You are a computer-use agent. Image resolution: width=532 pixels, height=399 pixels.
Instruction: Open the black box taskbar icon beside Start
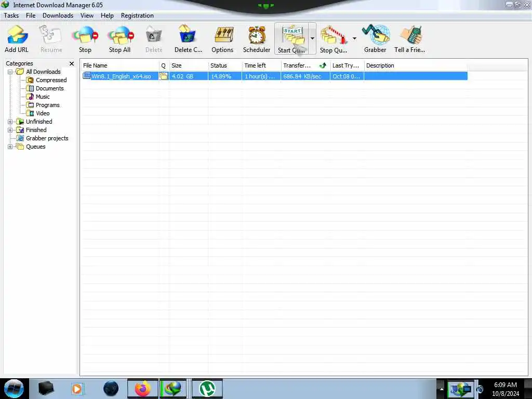pyautogui.click(x=46, y=389)
